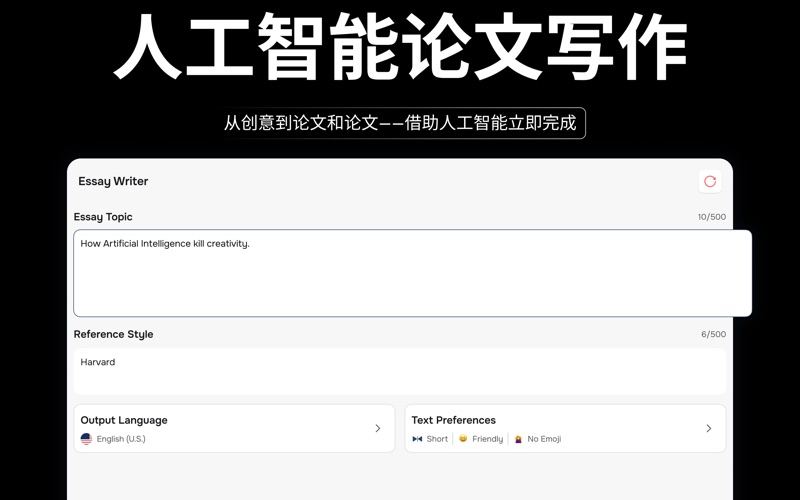
Task: Focus the Essay Topic text area
Action: pos(412,273)
